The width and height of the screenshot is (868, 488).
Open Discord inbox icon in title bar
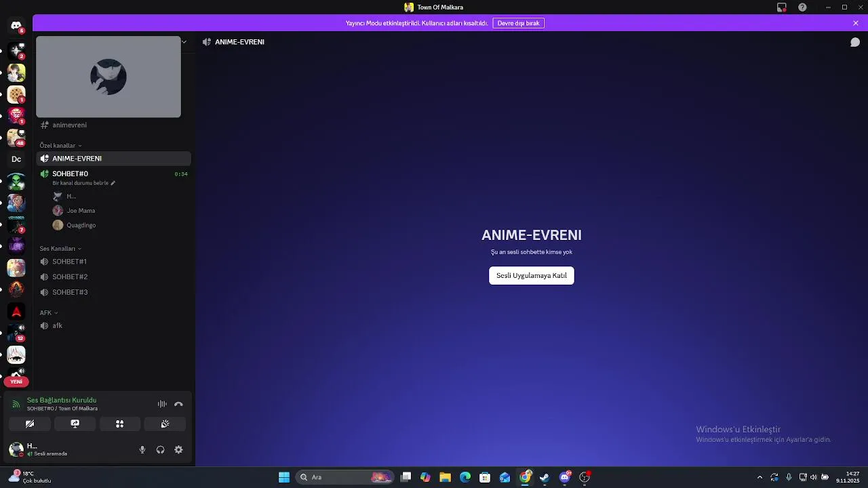(782, 7)
